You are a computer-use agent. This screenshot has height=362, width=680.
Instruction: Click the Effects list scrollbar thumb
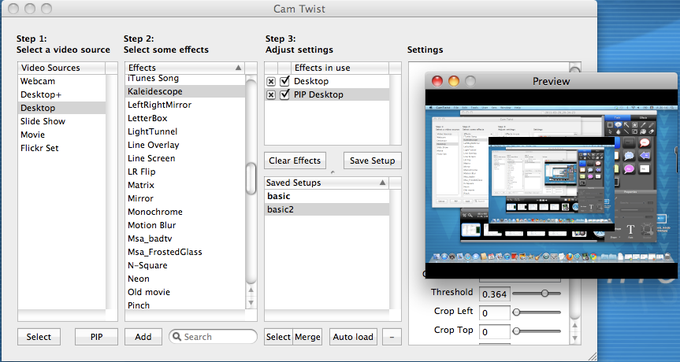pyautogui.click(x=251, y=178)
